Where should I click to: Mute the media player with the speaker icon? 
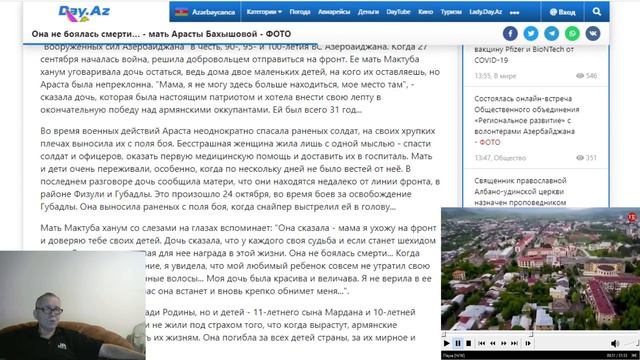(615, 343)
